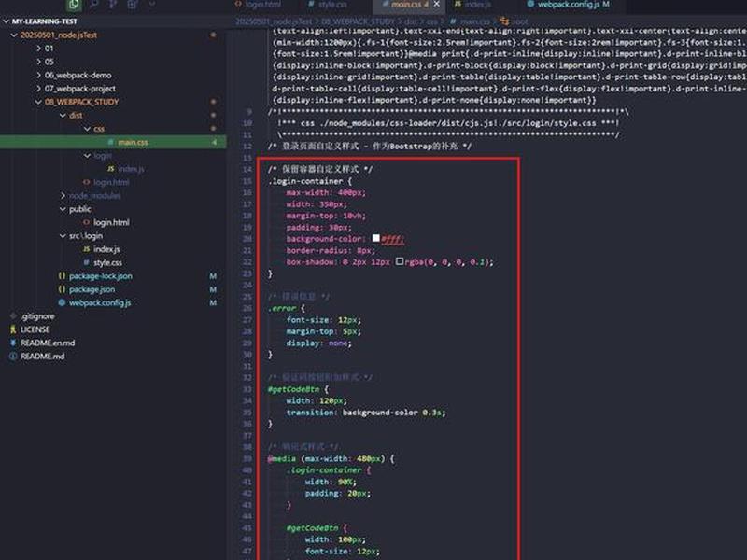Open login.html under public folder
This screenshot has width=747, height=560.
click(x=111, y=222)
